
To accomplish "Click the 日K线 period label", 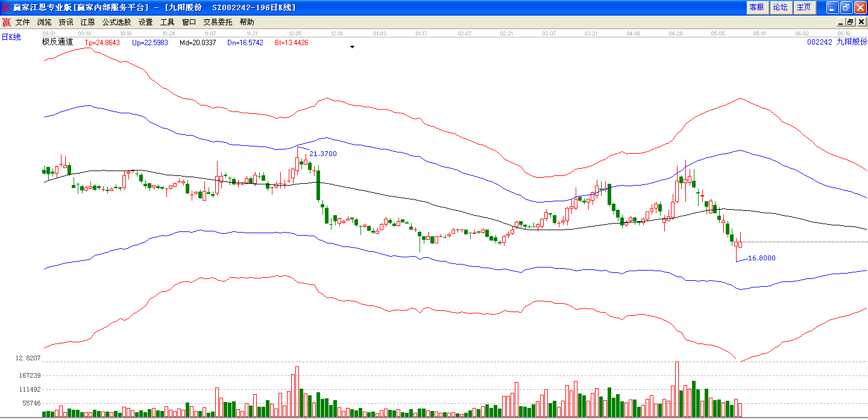I will pyautogui.click(x=11, y=37).
